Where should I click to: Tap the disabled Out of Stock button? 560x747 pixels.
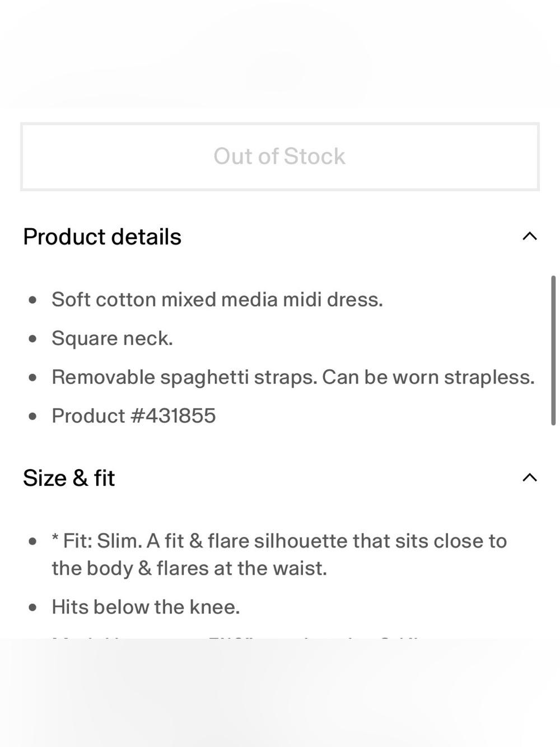(280, 157)
